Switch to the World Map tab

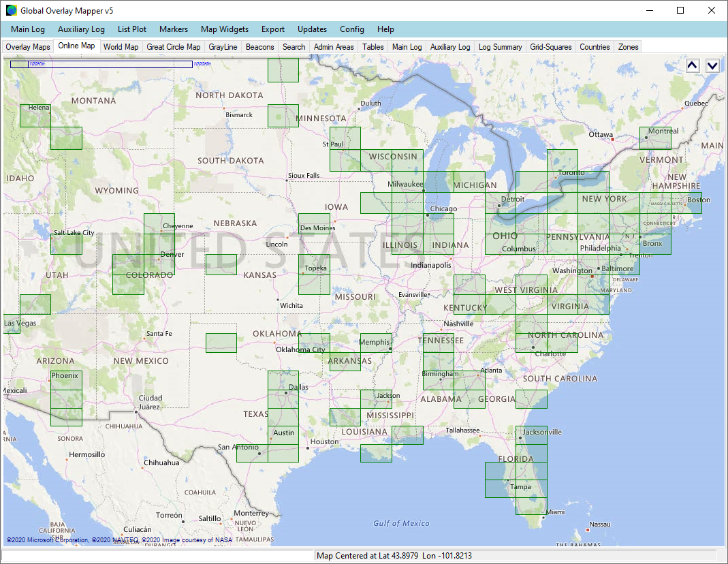(x=121, y=47)
